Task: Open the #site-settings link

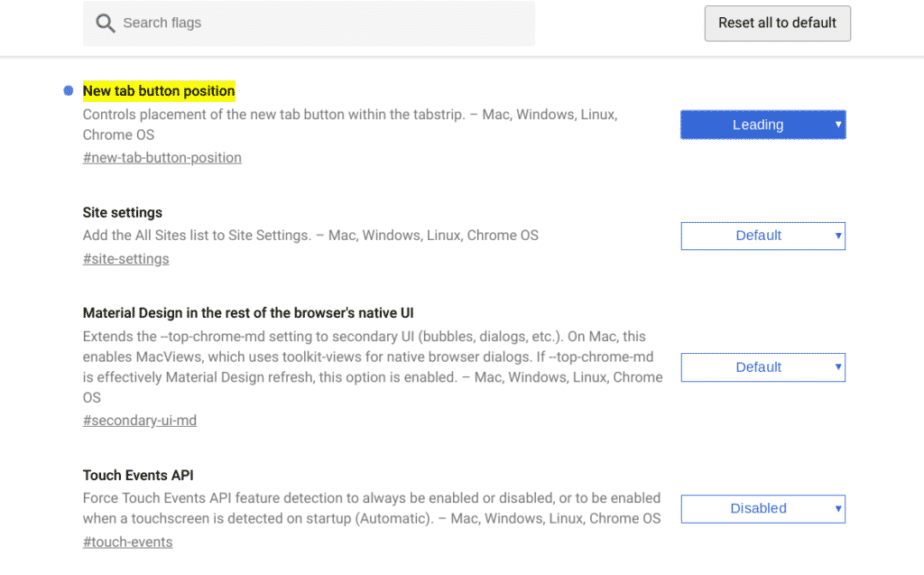Action: tap(125, 258)
